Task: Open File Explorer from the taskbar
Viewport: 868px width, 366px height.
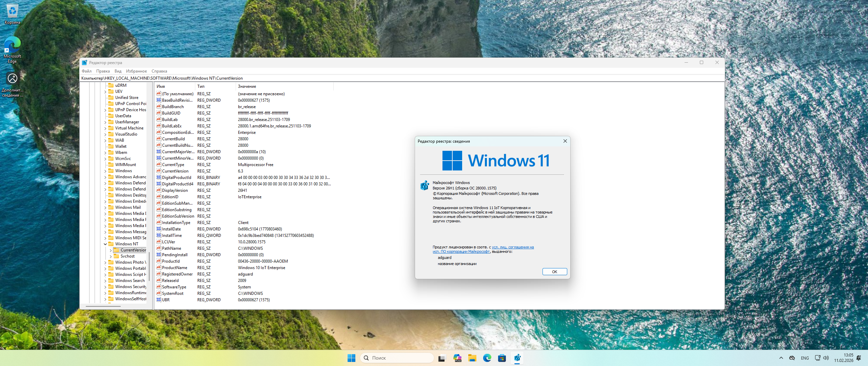Action: point(472,358)
